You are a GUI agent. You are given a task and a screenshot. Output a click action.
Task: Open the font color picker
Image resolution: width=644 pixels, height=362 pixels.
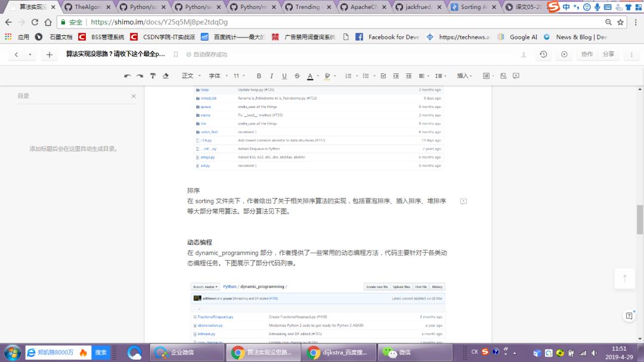[309, 76]
